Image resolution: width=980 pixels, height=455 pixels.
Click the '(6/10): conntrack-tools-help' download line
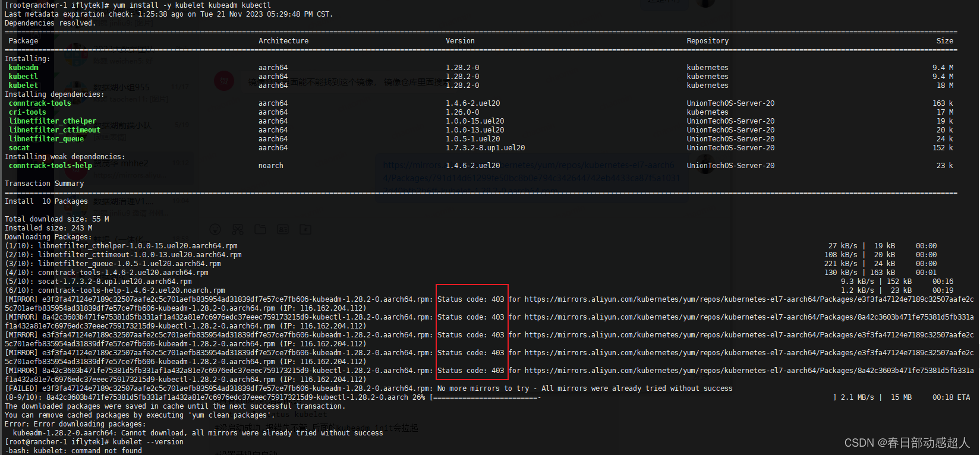pos(115,290)
